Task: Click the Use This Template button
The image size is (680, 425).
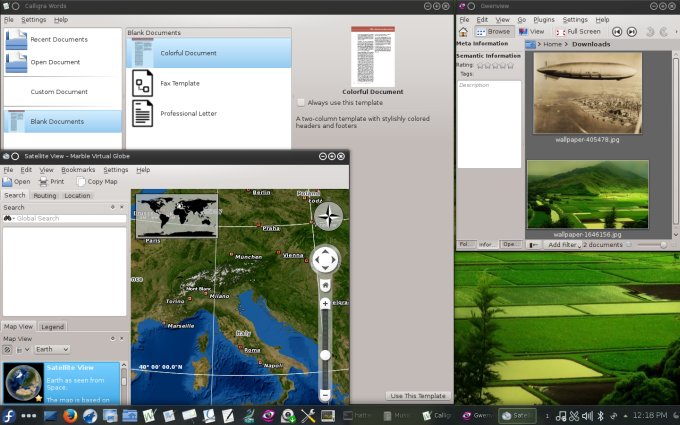Action: click(418, 396)
